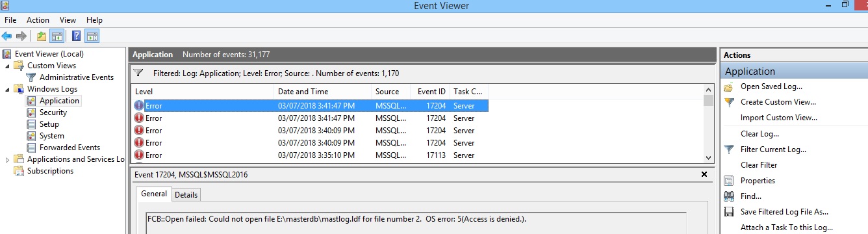Click the error icon on the 17113 row
This screenshot has height=234, width=868.
[139, 155]
